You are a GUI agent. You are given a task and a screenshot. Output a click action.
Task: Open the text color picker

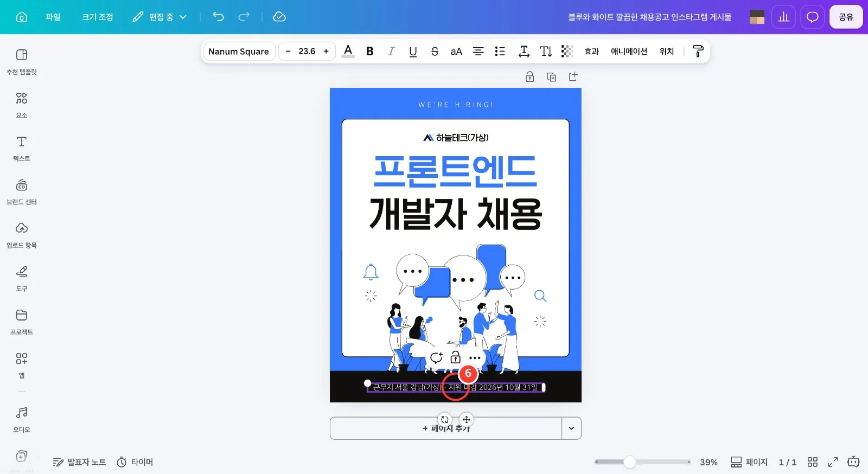coord(348,52)
